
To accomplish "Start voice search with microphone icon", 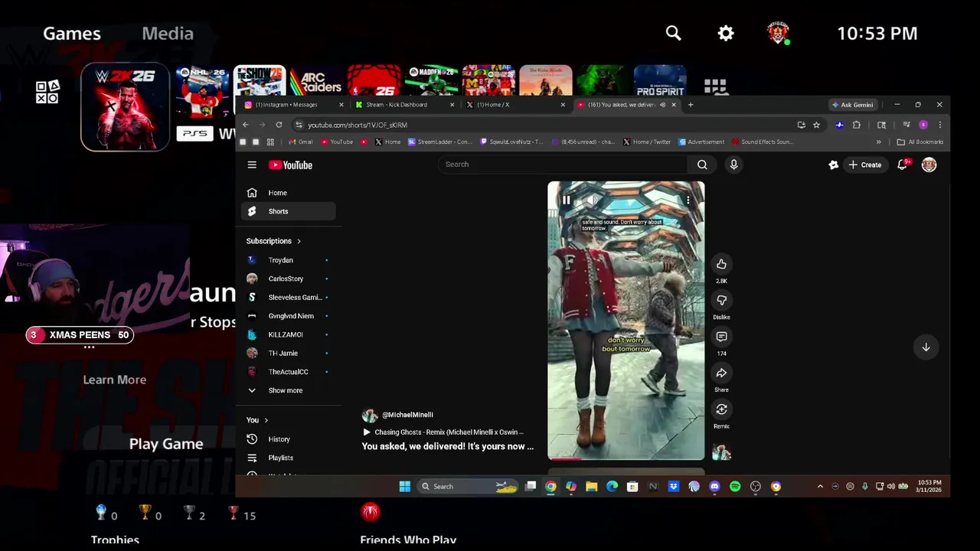I will 733,165.
